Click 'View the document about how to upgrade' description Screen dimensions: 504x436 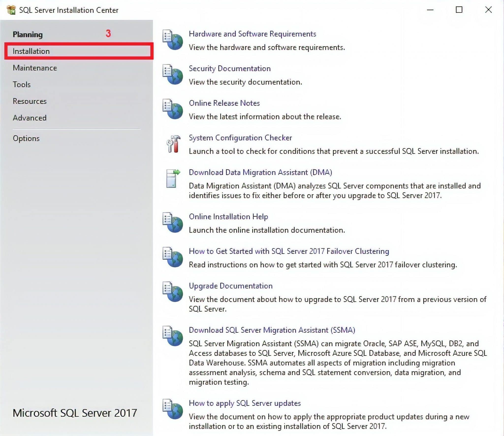pos(337,304)
